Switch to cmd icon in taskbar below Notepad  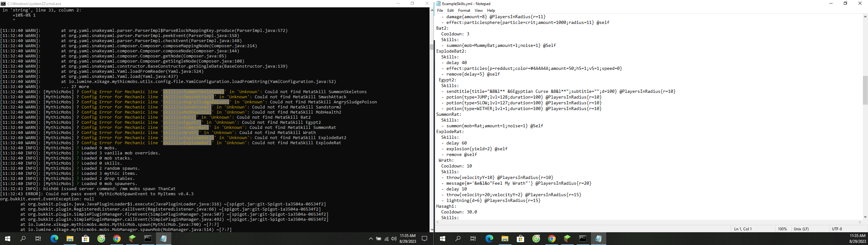[x=583, y=239]
